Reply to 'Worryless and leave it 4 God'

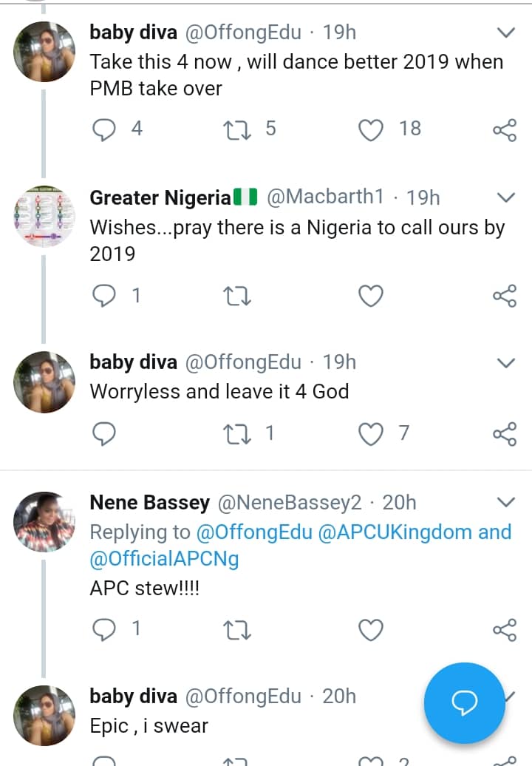pos(105,434)
